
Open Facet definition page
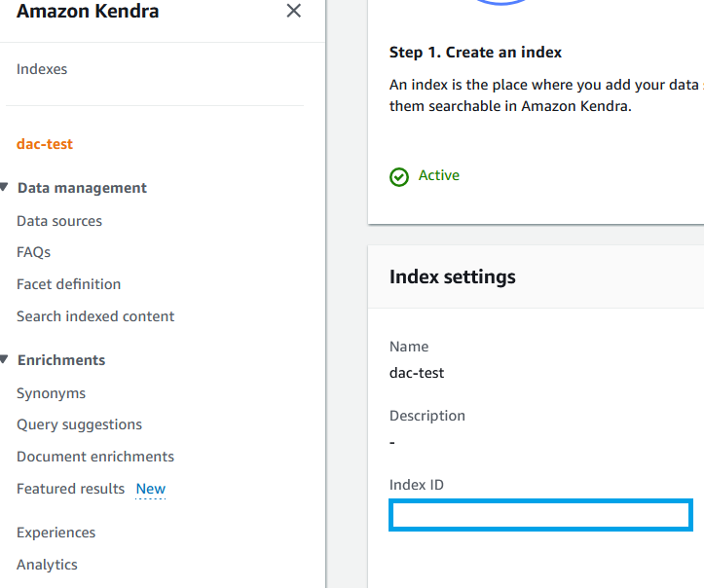click(69, 284)
